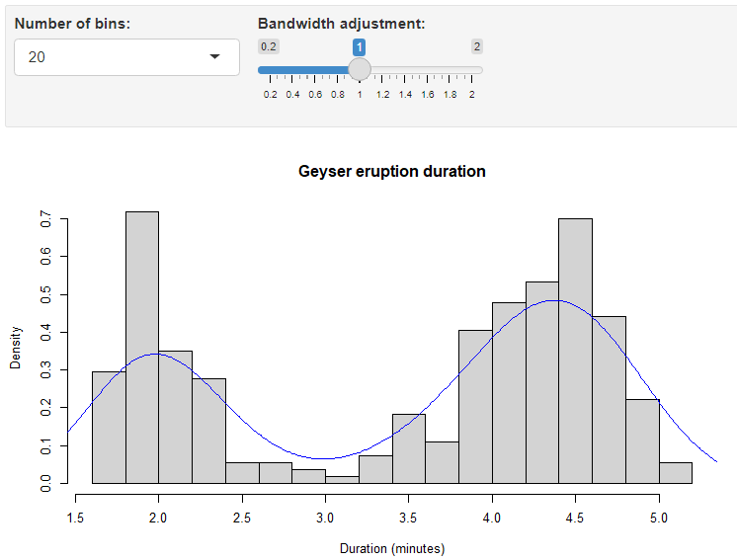737x560 pixels.
Task: Click the tallest histogram bar near 1.9 minutes
Action: (142, 346)
